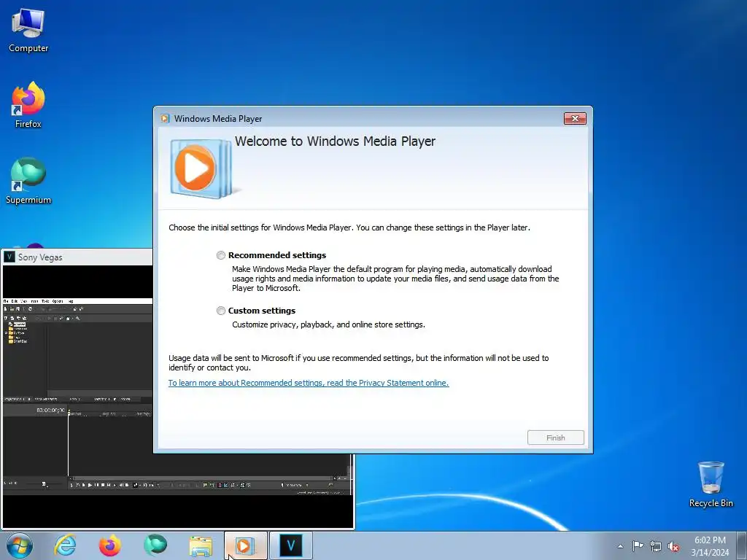Viewport: 747px width, 560px height.
Task: Launch Supermium from the taskbar
Action: coord(155,545)
